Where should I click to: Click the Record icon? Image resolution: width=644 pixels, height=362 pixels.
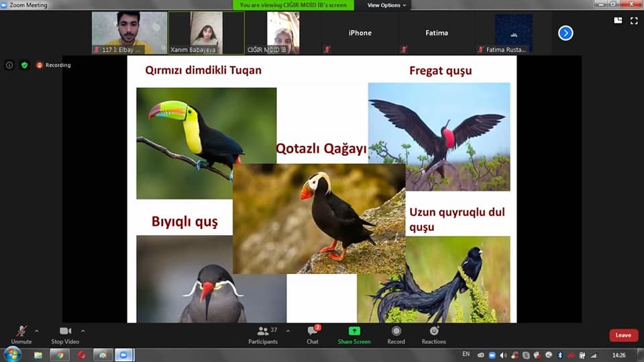click(396, 334)
